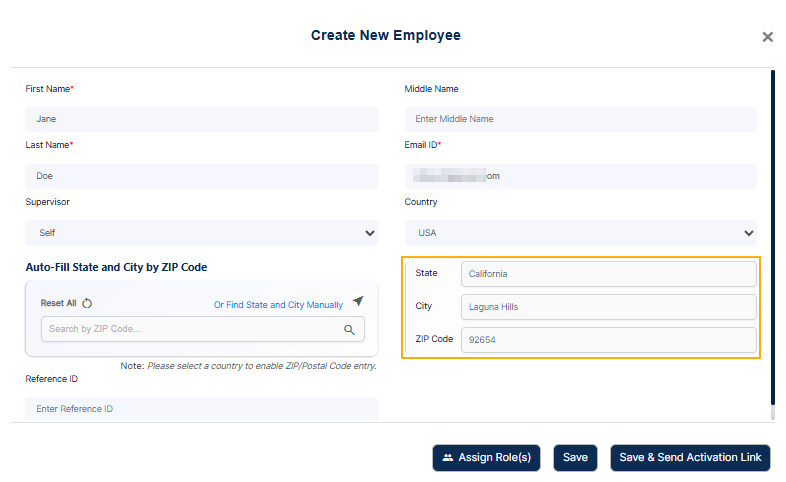Click the Reference ID label

pyautogui.click(x=52, y=379)
